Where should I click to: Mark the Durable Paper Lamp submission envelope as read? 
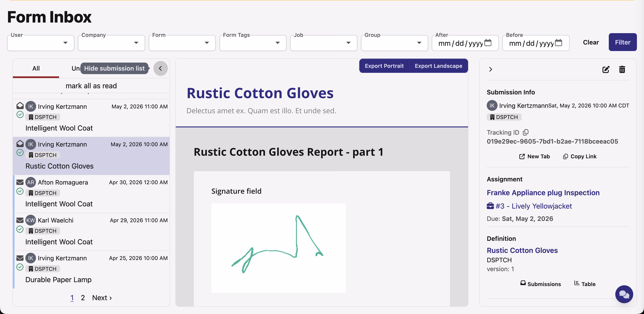(x=20, y=258)
